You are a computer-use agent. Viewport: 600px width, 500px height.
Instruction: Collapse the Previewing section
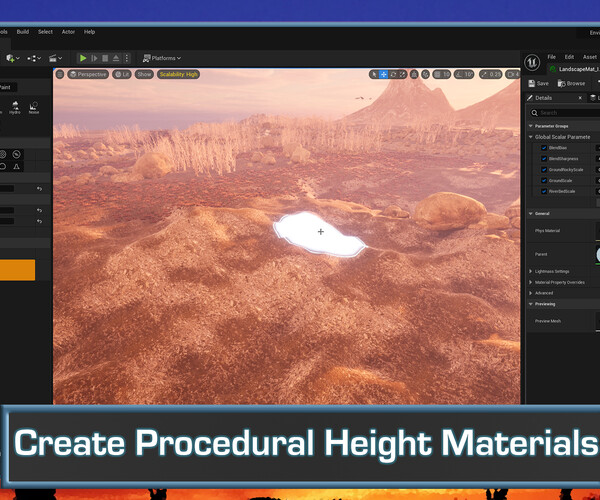531,304
